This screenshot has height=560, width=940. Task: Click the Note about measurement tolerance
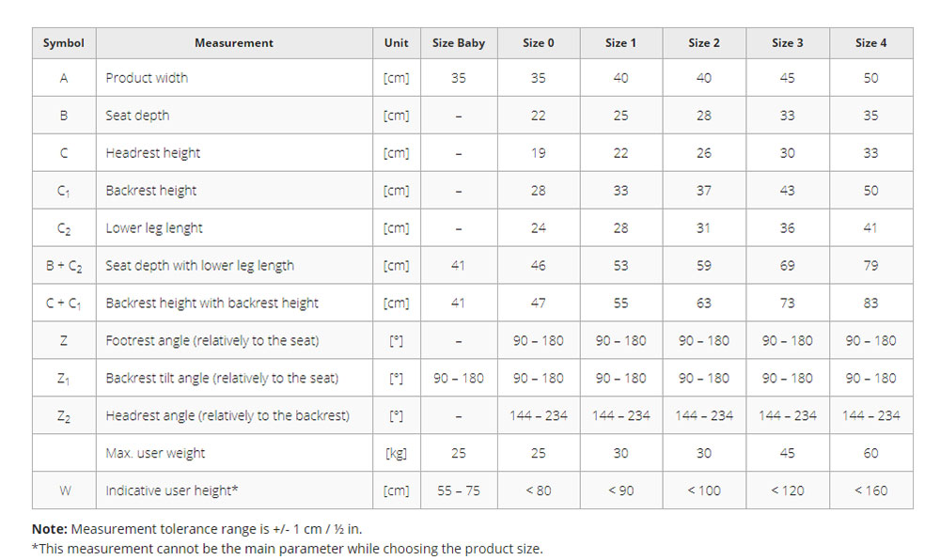pyautogui.click(x=197, y=529)
